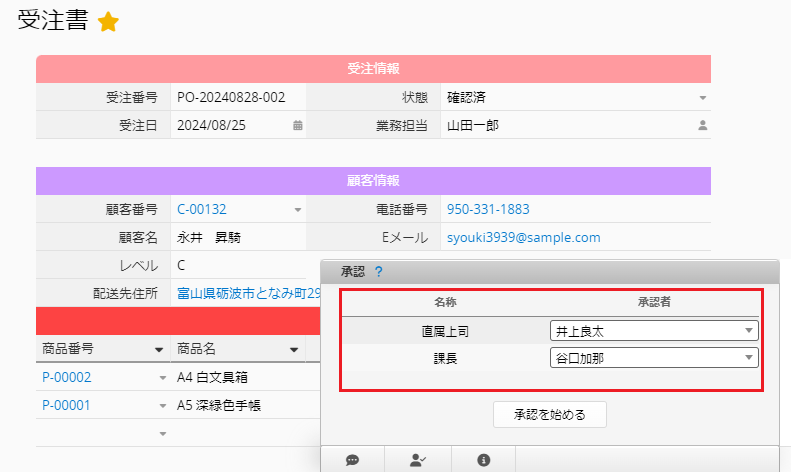Open the approver user-check tab
Viewport: 791px width, 472px height.
418,459
